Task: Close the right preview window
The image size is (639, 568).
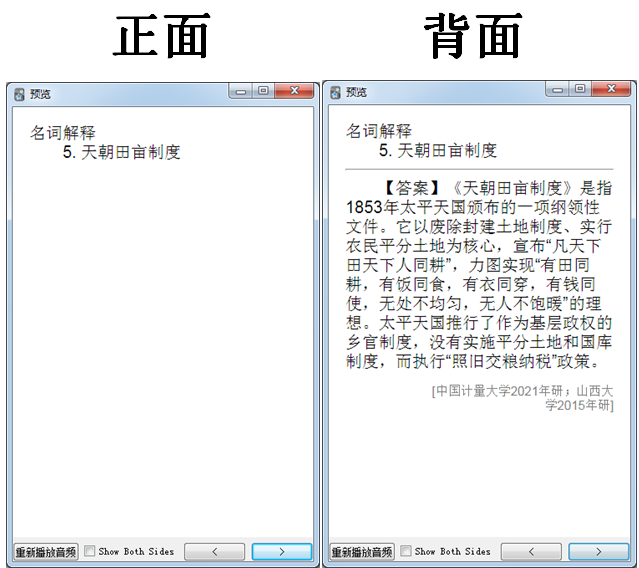Action: click(x=611, y=89)
